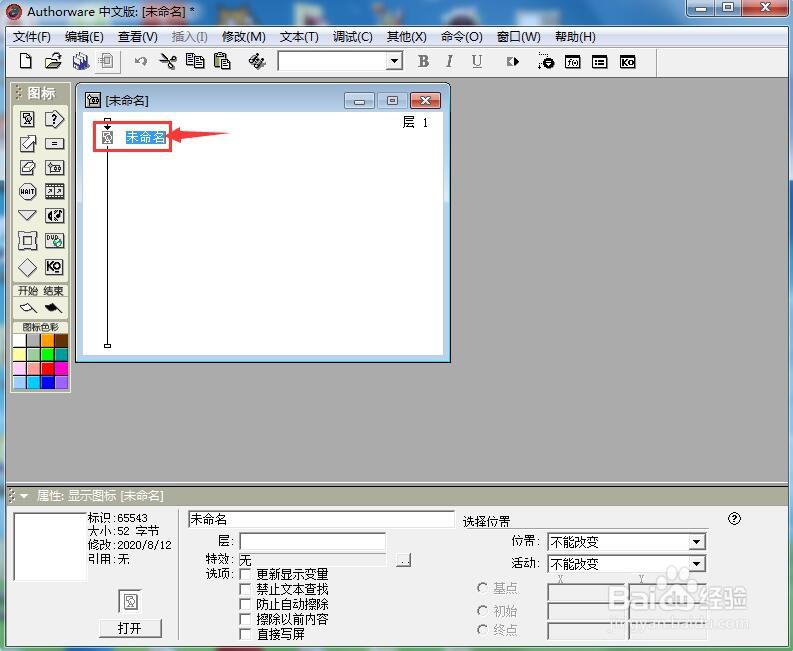Click the 层 input field

click(312, 541)
